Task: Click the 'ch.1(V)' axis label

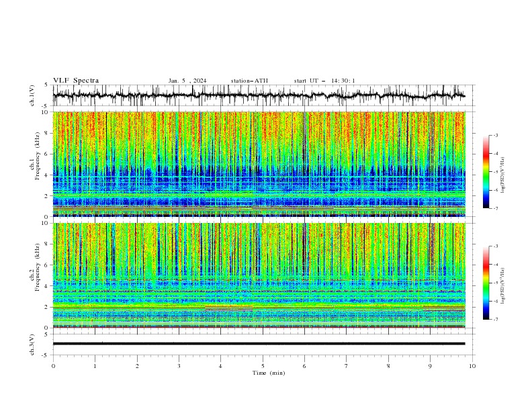Action: tap(32, 95)
